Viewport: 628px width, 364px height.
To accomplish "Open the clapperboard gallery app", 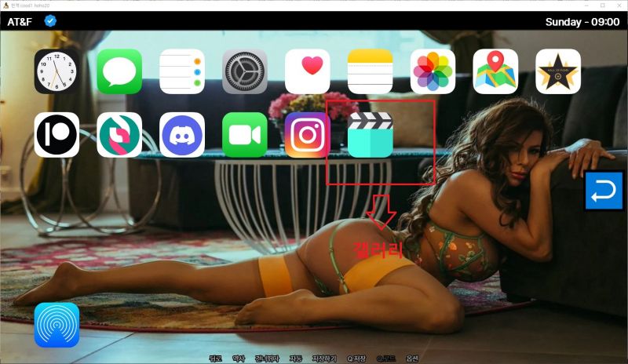I will point(370,135).
